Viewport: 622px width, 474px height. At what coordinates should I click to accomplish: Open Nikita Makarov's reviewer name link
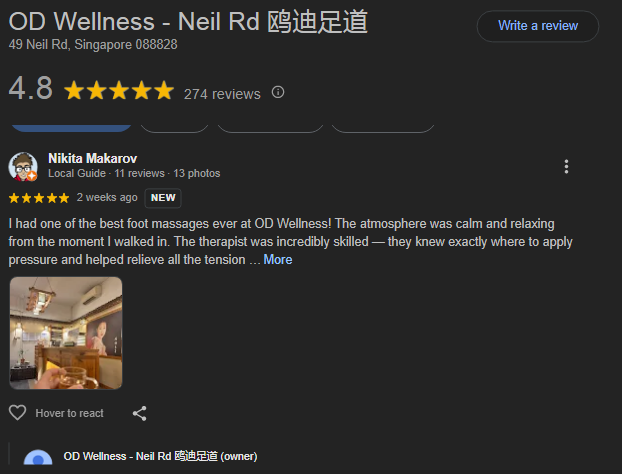(x=92, y=158)
